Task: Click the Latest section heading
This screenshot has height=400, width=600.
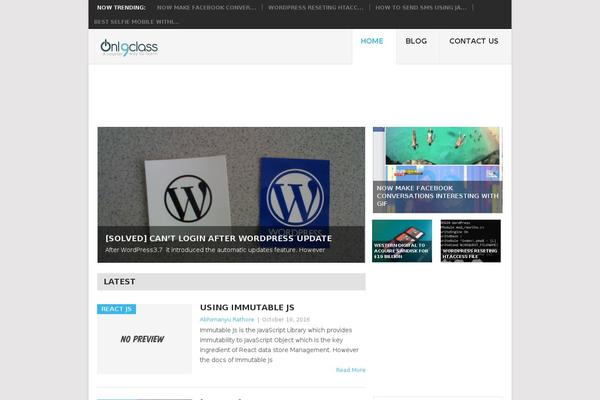Action: [x=119, y=282]
